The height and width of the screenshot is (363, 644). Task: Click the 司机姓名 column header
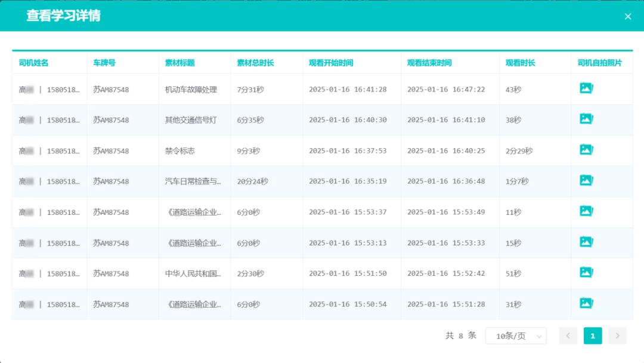pos(33,63)
